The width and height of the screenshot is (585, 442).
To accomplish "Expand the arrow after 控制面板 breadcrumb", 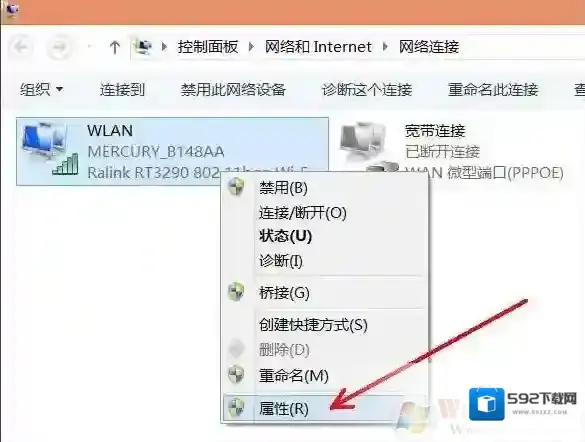I will (x=251, y=47).
